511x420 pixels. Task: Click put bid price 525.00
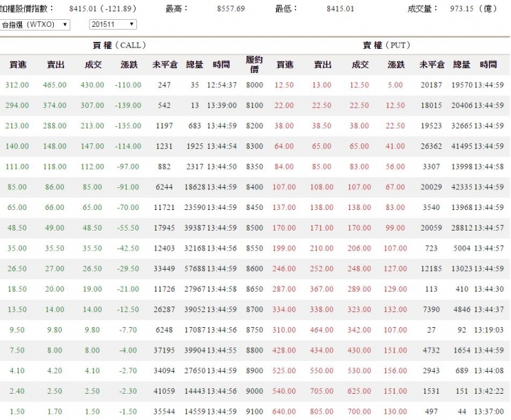284,371
